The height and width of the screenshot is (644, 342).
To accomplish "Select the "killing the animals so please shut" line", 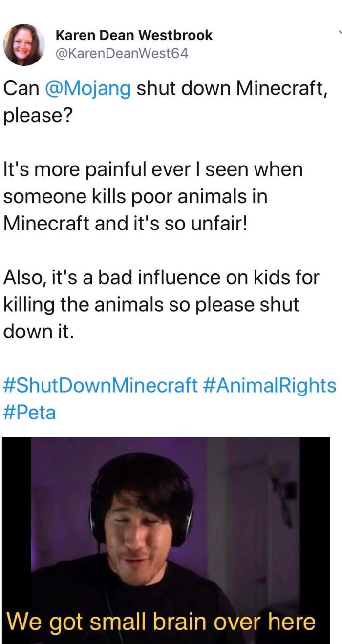I will [151, 305].
